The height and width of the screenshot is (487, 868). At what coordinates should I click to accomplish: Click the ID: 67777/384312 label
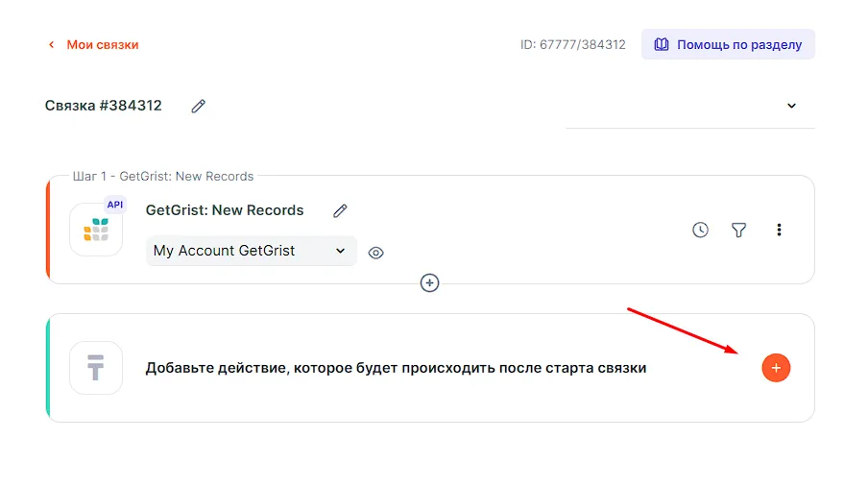(572, 45)
